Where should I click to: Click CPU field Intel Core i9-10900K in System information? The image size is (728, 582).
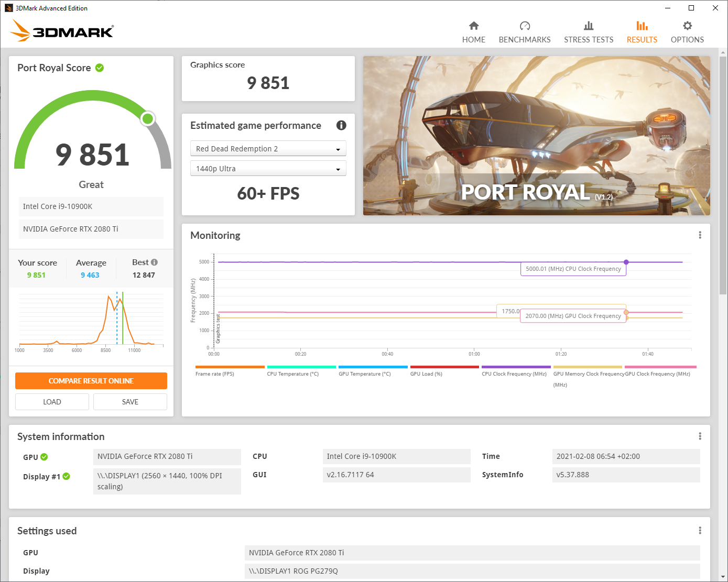[396, 456]
